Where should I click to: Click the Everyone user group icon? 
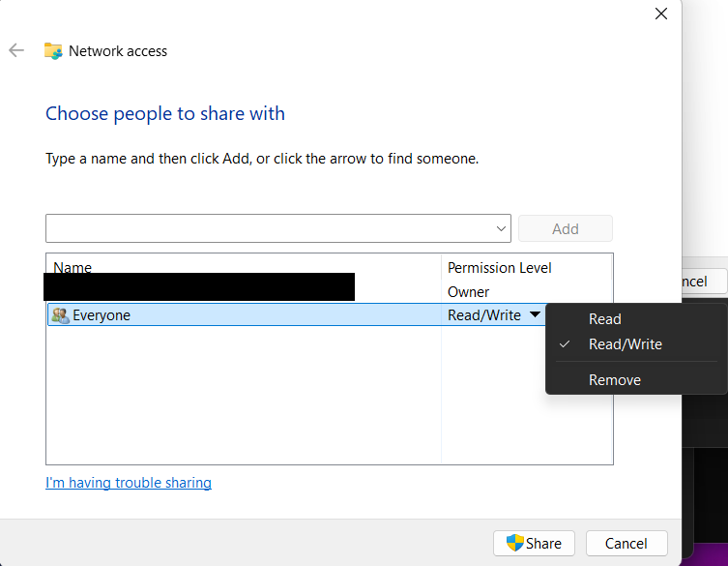[x=60, y=315]
